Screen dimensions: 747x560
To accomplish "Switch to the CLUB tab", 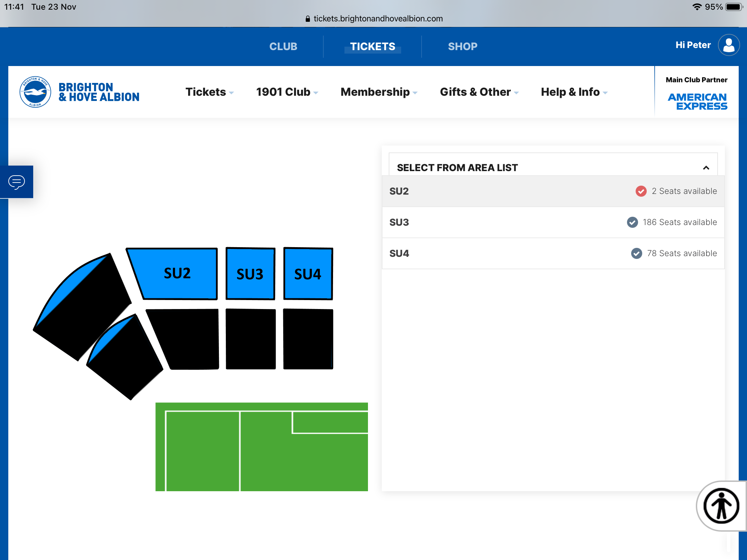I will click(x=283, y=46).
